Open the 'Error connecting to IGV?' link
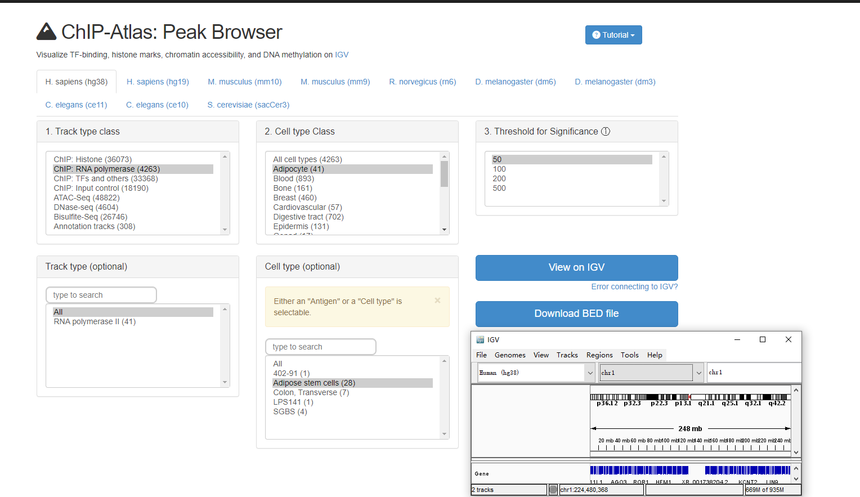Screen dimensions: 860x497 [635, 286]
